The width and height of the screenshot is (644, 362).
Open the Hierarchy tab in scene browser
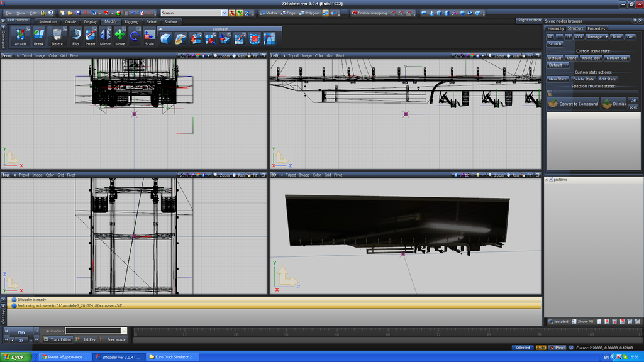click(555, 28)
